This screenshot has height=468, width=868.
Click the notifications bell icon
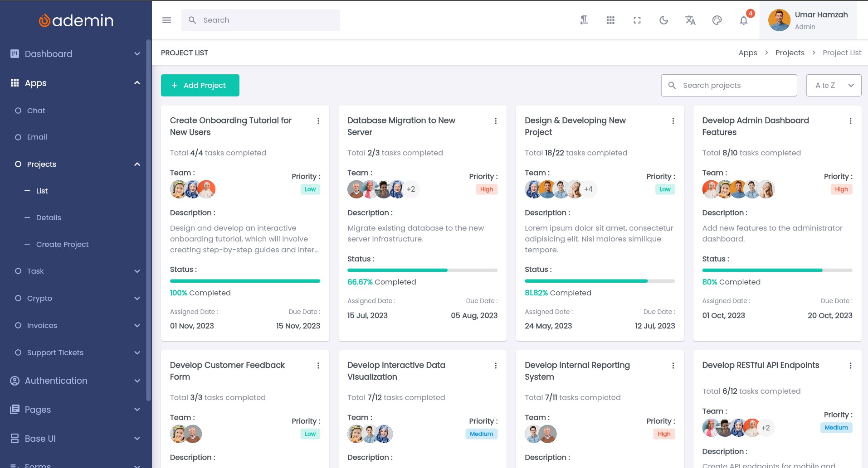[x=743, y=20]
